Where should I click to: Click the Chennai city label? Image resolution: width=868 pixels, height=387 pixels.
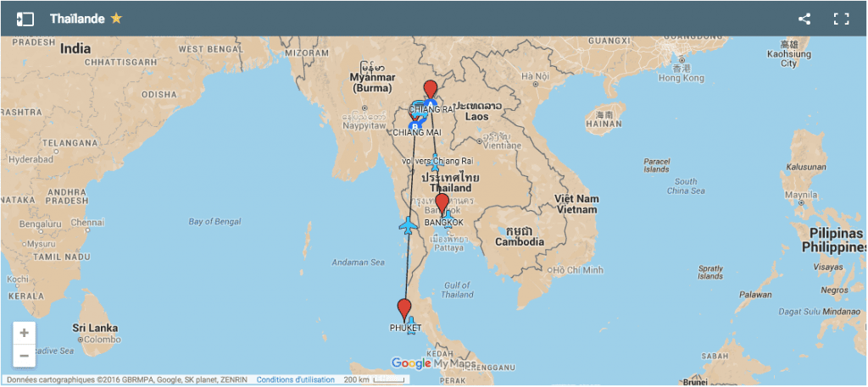pyautogui.click(x=87, y=222)
